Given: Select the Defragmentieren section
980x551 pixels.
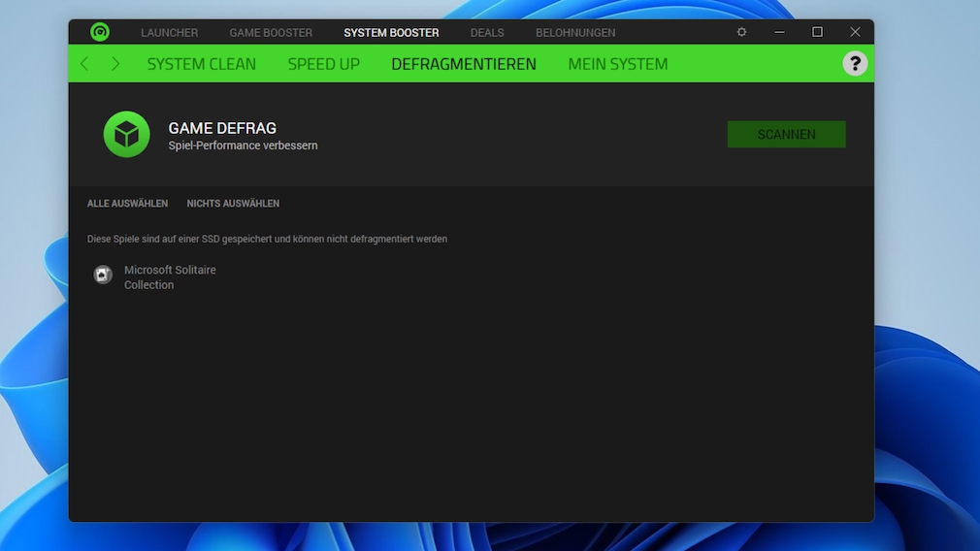Looking at the screenshot, I should click(x=464, y=64).
